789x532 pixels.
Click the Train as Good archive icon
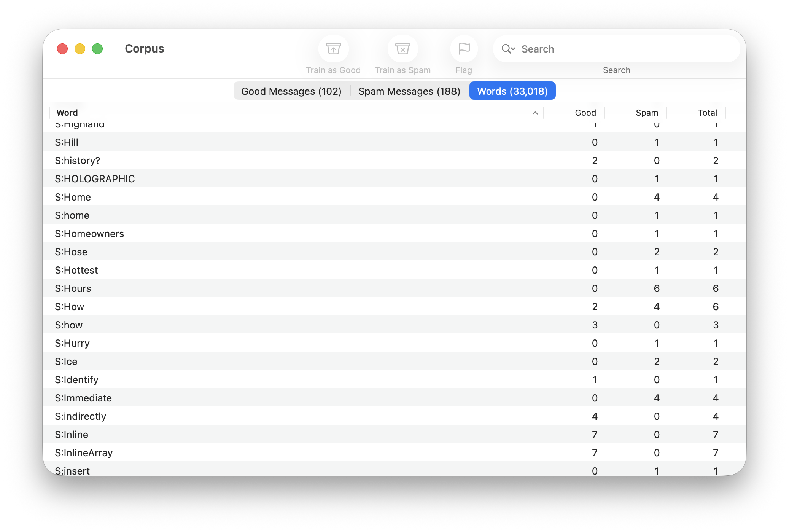coord(333,49)
